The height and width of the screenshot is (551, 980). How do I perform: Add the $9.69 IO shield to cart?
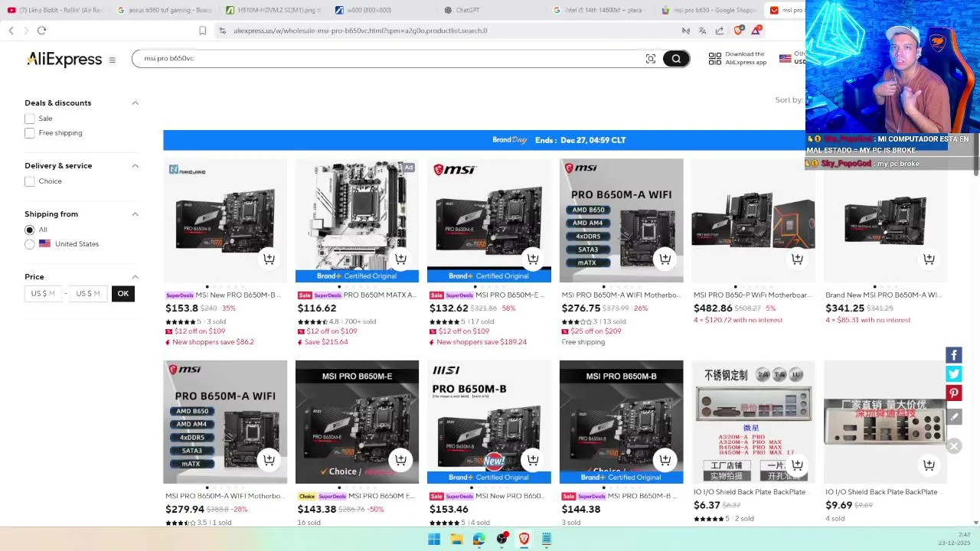(929, 465)
